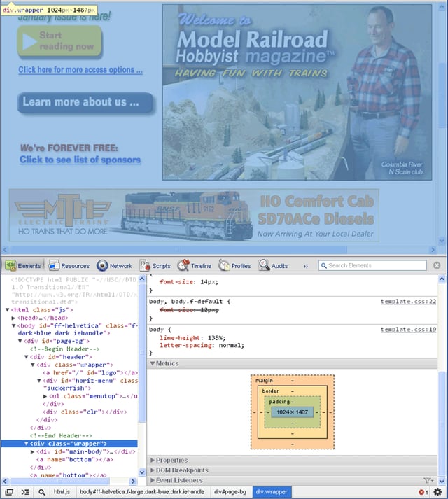Image resolution: width=448 pixels, height=499 pixels.
Task: Open the Elements panel
Action: tap(23, 265)
